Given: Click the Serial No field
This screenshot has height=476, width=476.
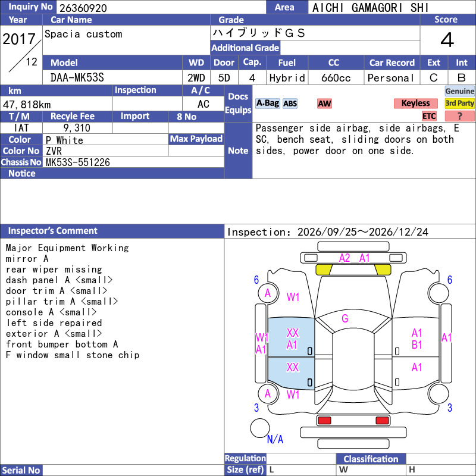Looking at the screenshot, I should click(133, 470).
